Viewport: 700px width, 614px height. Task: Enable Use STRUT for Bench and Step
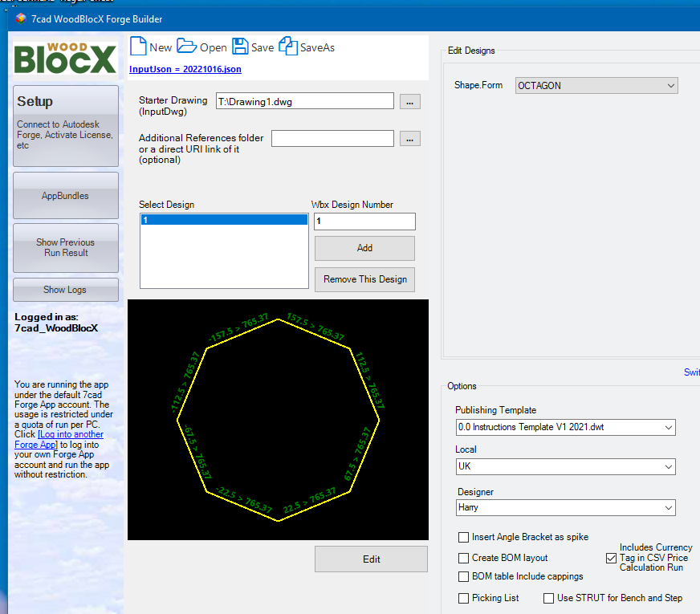[548, 598]
